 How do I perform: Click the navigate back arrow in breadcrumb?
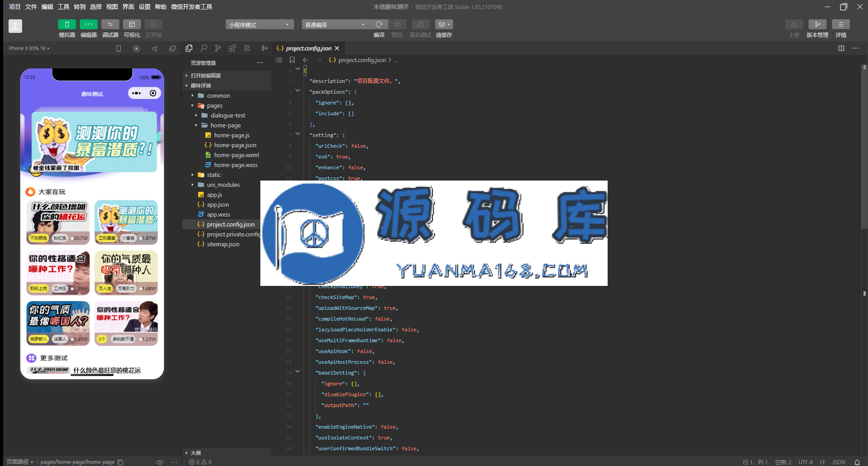306,60
